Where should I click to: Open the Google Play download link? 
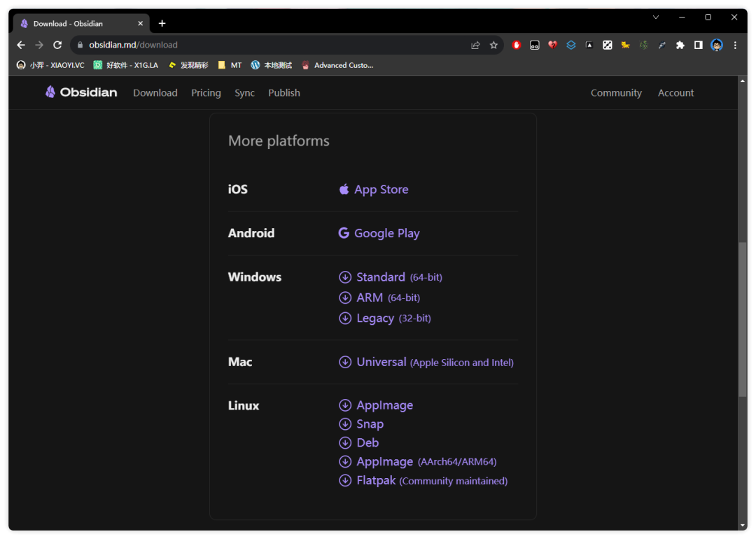[386, 233]
